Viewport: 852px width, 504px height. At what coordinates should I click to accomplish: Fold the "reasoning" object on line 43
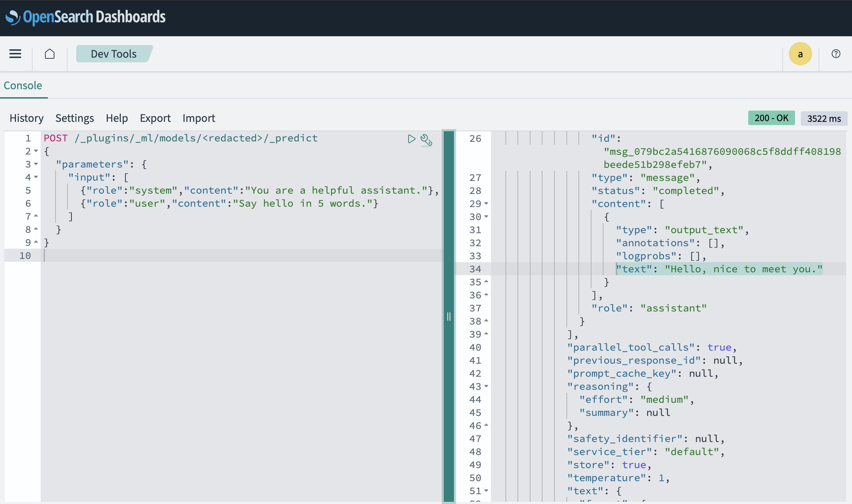coord(486,386)
